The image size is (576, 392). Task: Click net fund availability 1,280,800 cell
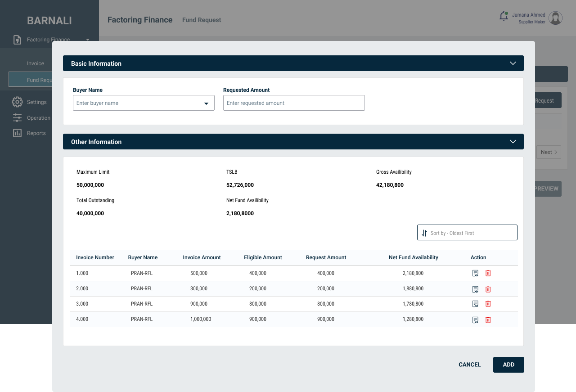pos(413,319)
